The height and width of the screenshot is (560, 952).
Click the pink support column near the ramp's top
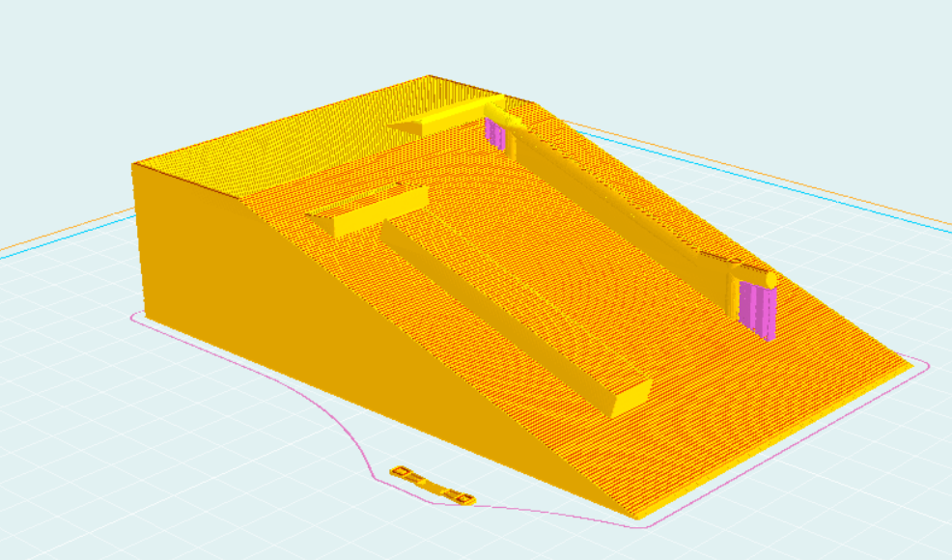click(x=495, y=133)
